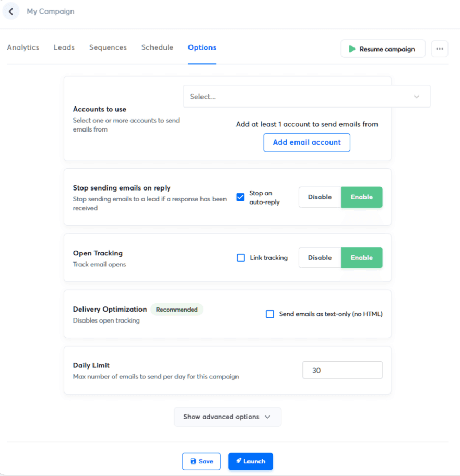
Task: Check Send emails as text-only (no HTML)
Action: coord(270,314)
